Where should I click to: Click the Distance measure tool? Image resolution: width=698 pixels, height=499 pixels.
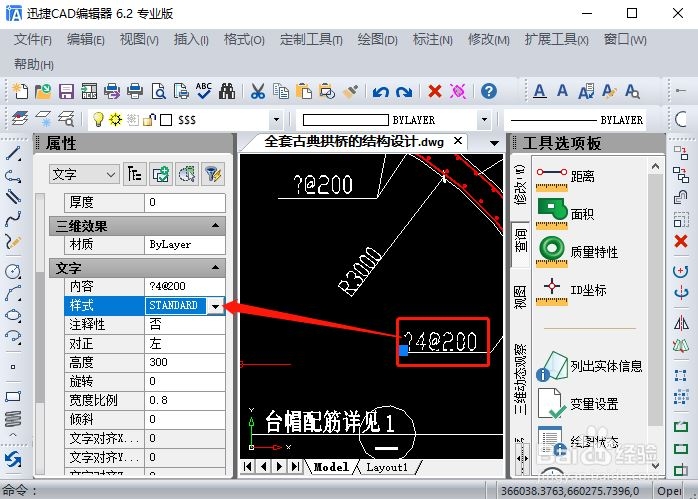click(x=565, y=178)
